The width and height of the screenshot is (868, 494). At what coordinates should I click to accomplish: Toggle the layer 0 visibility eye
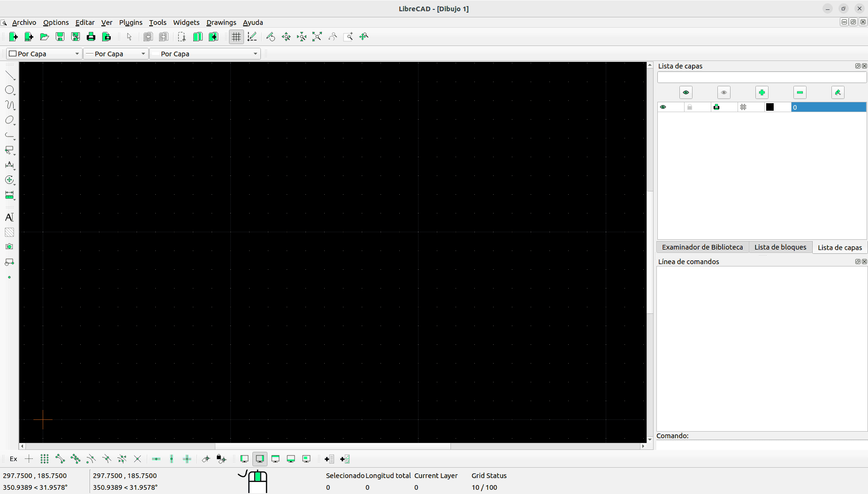coord(663,107)
